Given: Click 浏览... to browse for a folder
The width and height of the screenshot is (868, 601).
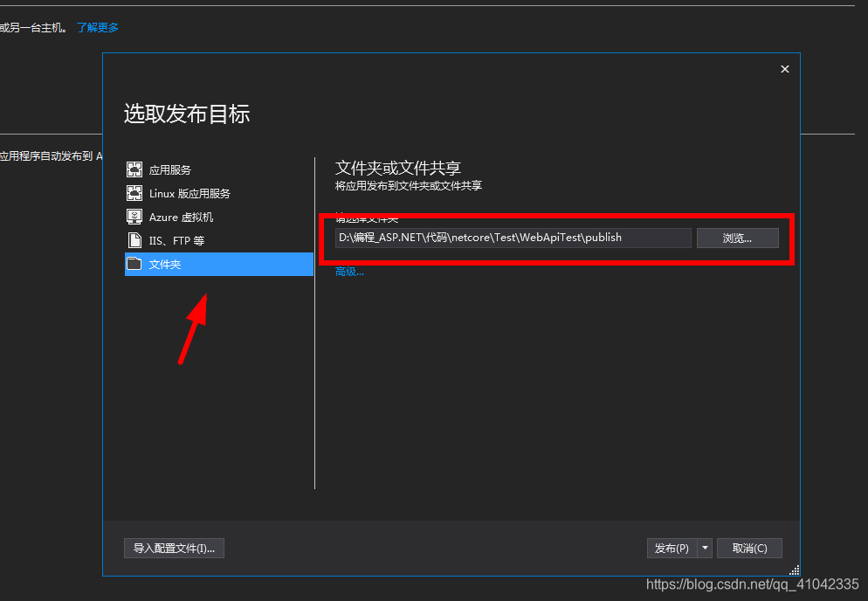Looking at the screenshot, I should point(738,238).
